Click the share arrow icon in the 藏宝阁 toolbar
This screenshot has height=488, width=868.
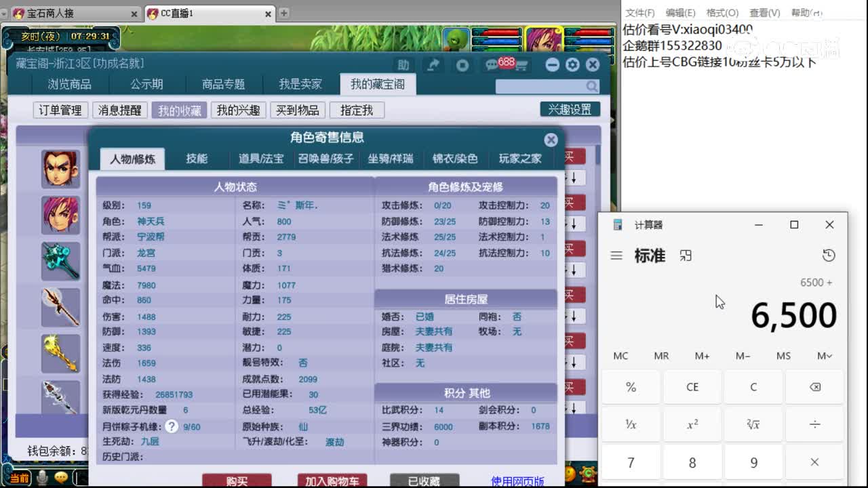[433, 64]
